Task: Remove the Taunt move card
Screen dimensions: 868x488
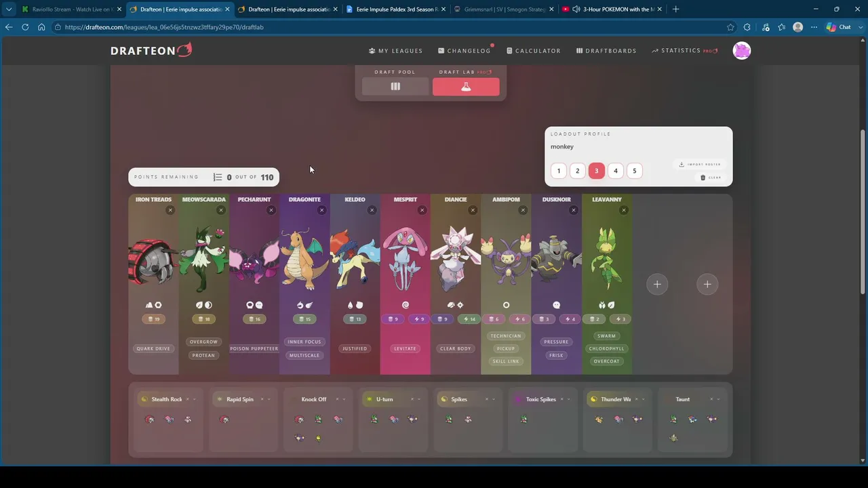Action: (711, 399)
